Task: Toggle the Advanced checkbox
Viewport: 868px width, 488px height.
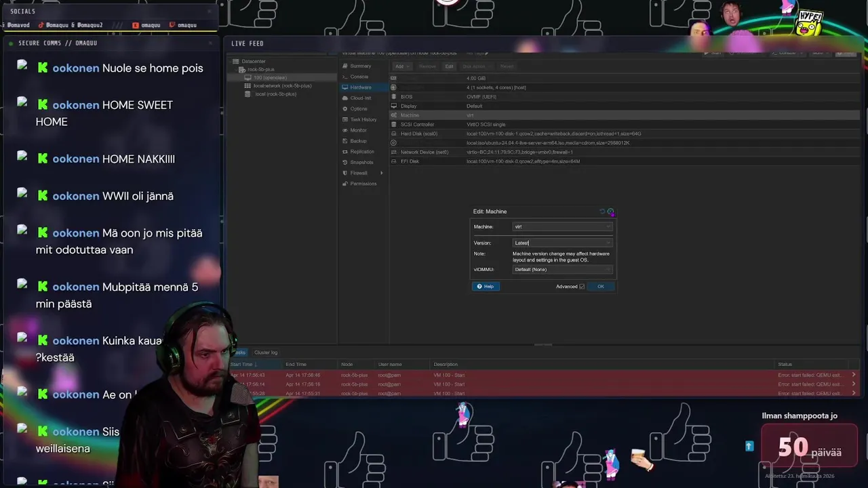Action: (x=582, y=287)
